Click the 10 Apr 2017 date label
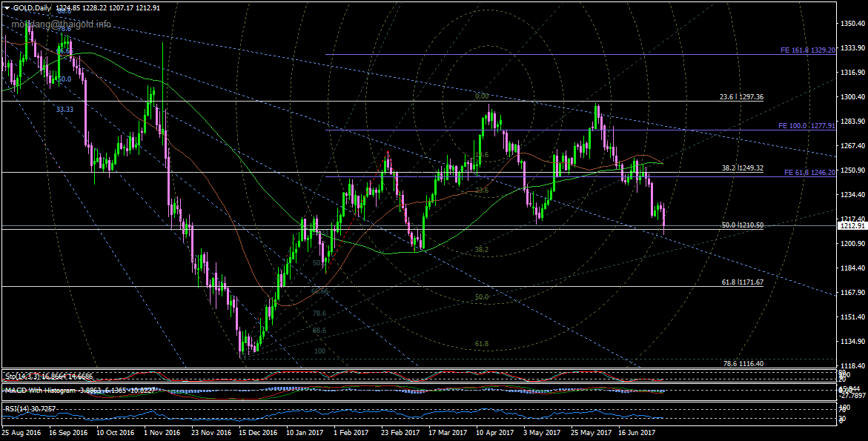 coord(495,432)
